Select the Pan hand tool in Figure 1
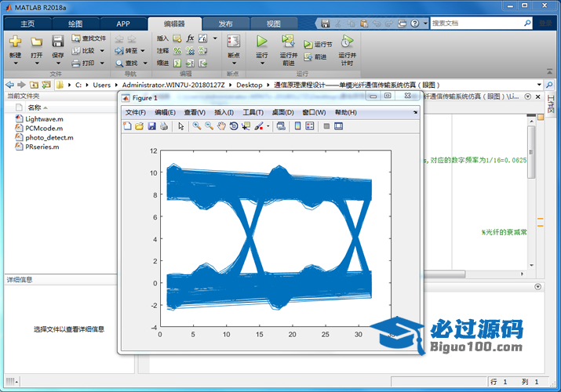The width and height of the screenshot is (561, 392). [221, 125]
